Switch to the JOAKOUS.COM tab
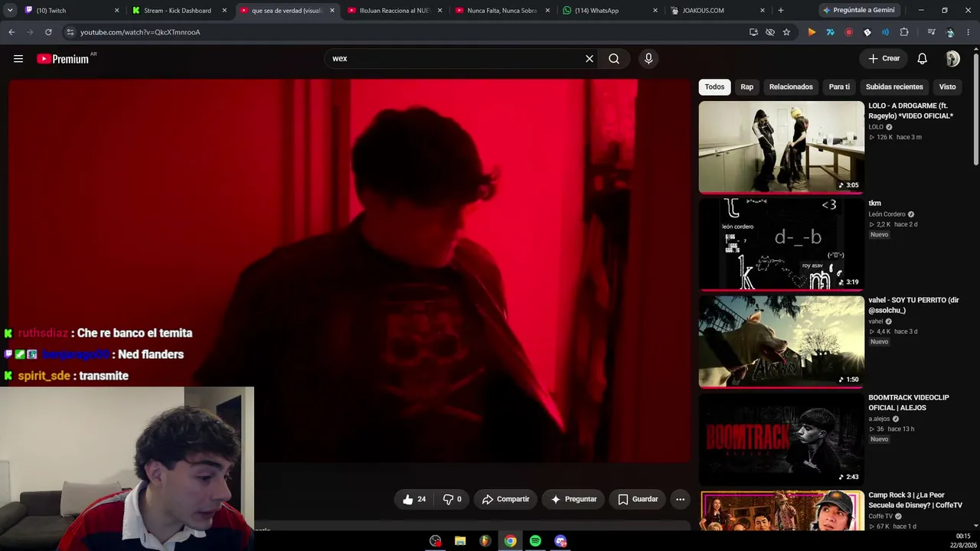This screenshot has height=551, width=980. tap(716, 11)
